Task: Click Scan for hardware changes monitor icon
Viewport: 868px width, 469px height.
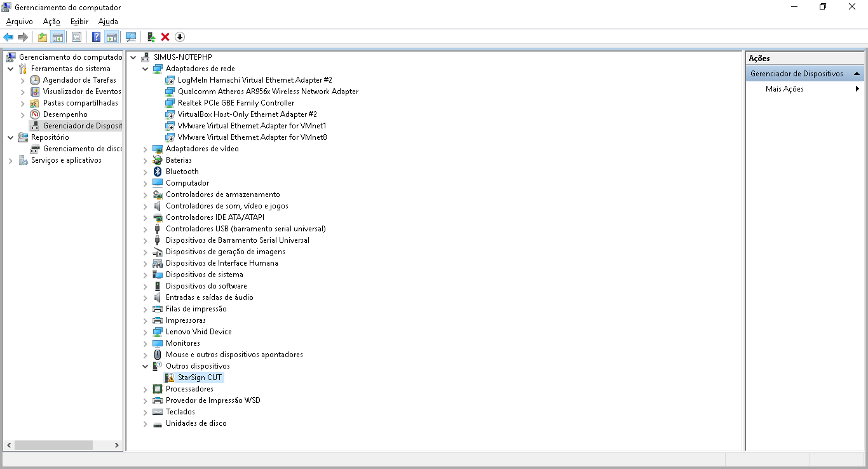Action: 131,37
